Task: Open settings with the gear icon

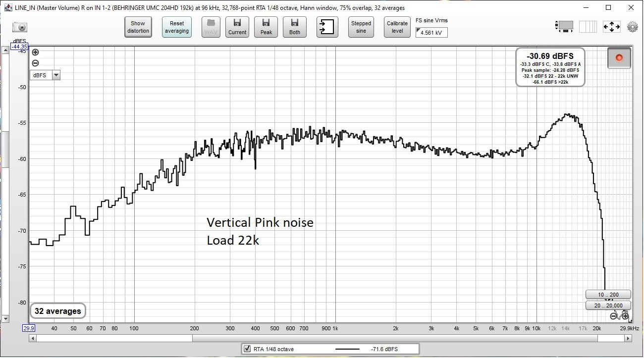Action: pyautogui.click(x=632, y=27)
